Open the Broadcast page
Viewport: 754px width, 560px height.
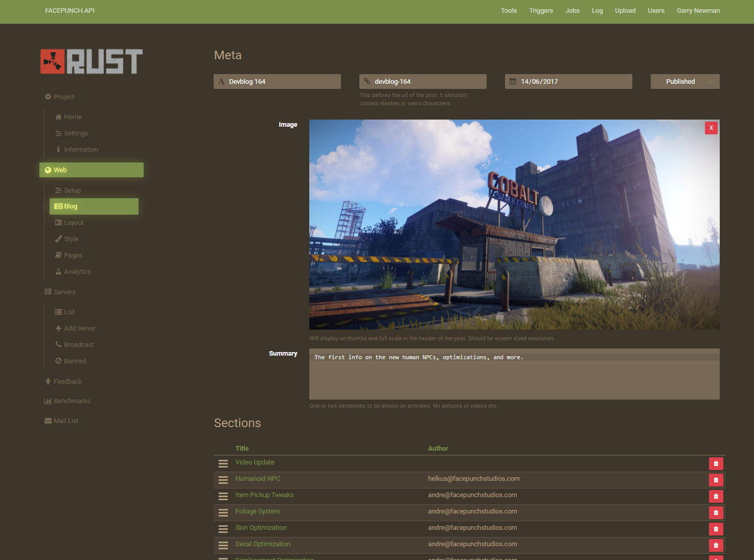(x=75, y=345)
